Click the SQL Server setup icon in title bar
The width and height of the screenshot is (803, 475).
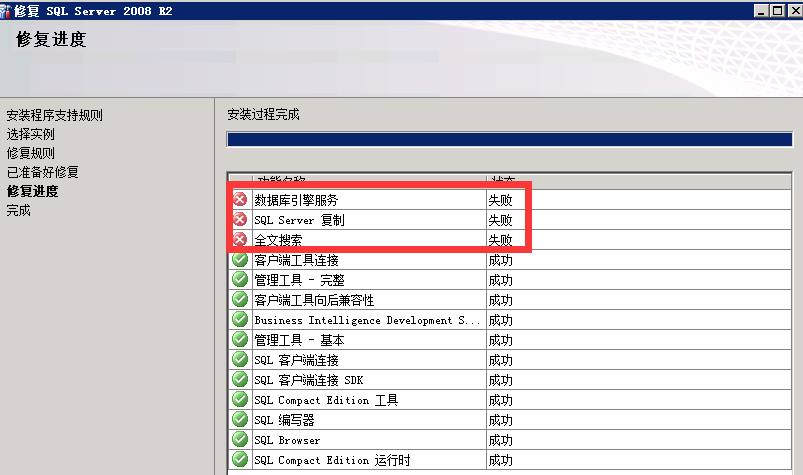coord(5,10)
